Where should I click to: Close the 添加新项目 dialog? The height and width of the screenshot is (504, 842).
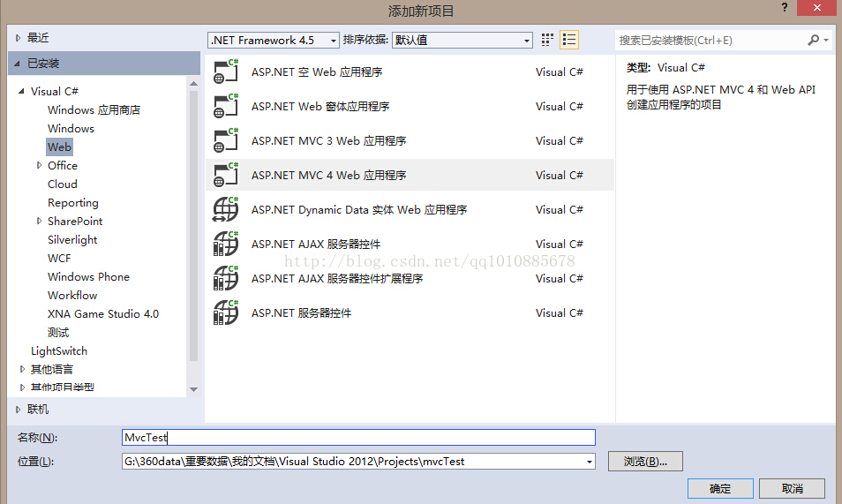816,8
